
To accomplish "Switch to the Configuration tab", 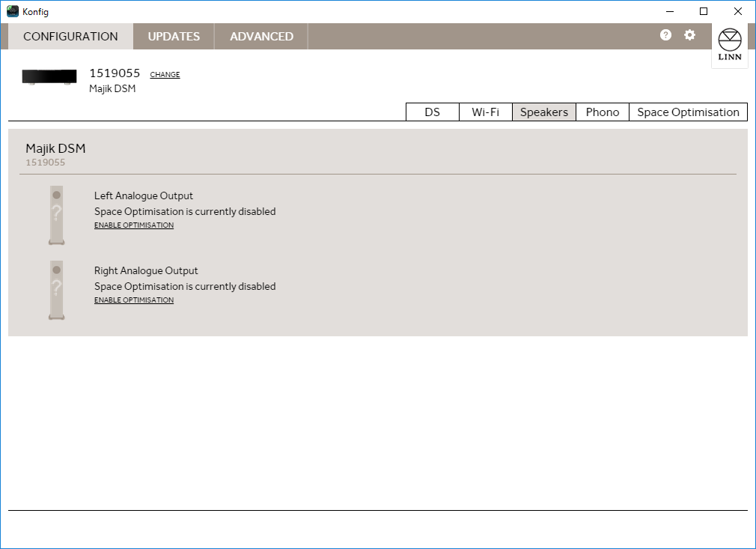I will point(70,36).
